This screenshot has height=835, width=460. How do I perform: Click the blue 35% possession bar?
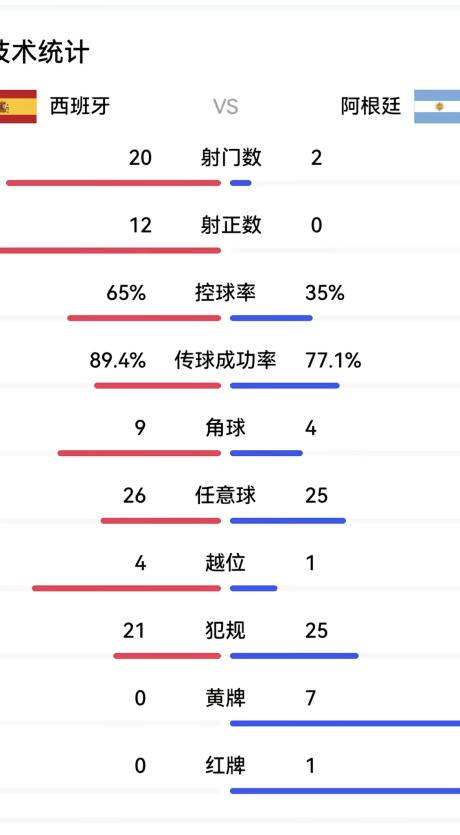(271, 318)
